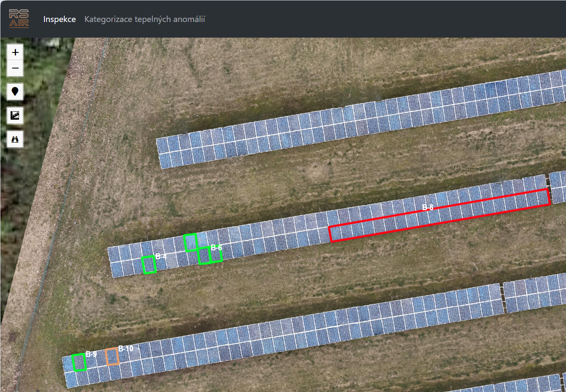Click the RS AIR logo
The height and width of the screenshot is (392, 566).
click(x=19, y=19)
